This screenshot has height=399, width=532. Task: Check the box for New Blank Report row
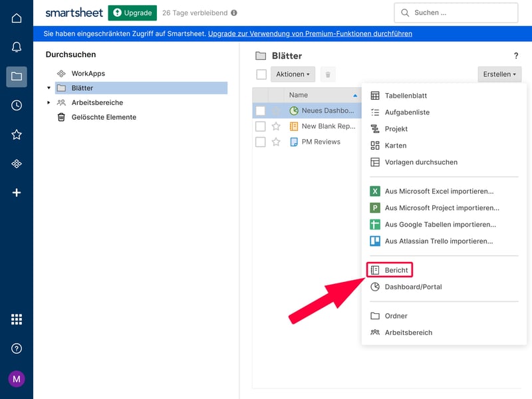coord(261,126)
